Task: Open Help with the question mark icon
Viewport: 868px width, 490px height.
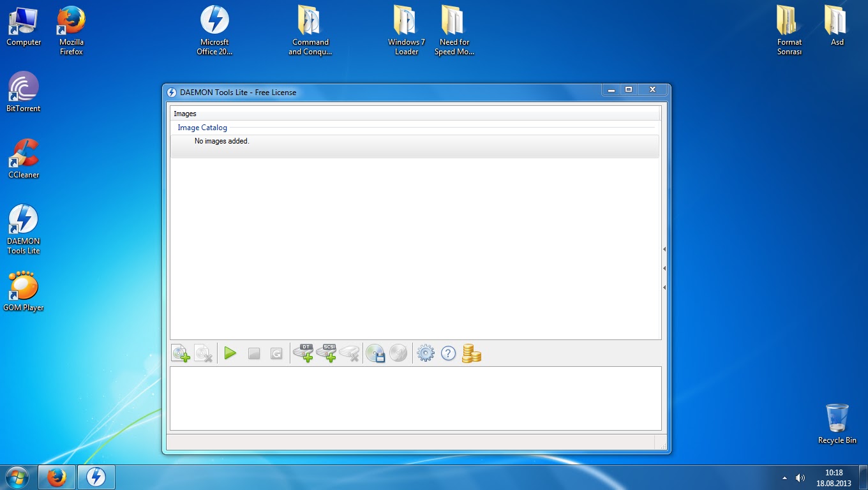Action: pos(449,353)
